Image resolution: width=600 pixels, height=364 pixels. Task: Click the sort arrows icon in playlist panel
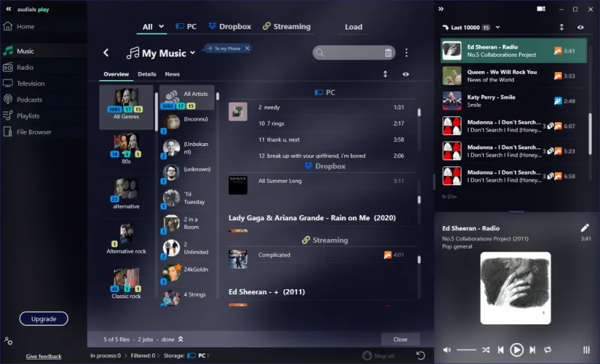point(561,27)
